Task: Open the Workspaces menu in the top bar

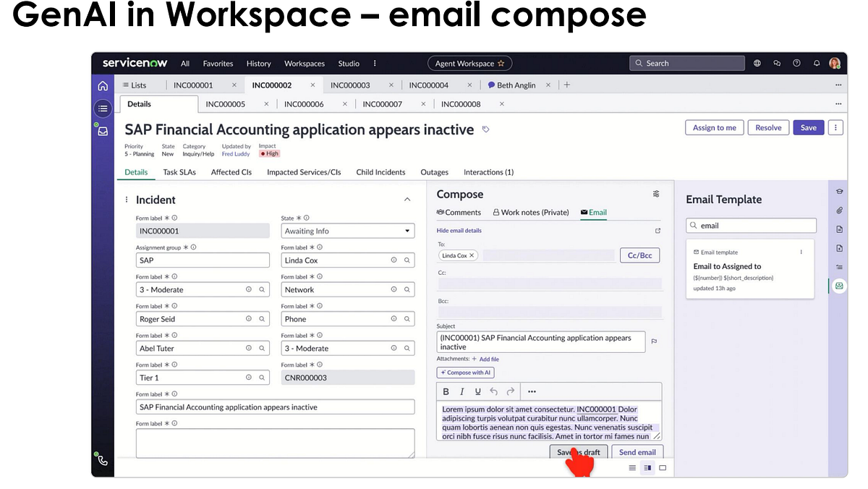Action: 304,63
